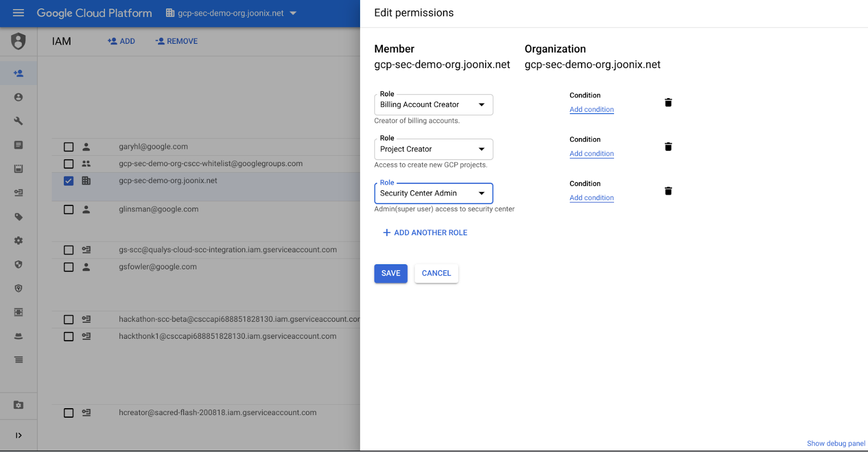Delete the Project Creator role
The width and height of the screenshot is (868, 452).
tap(668, 147)
